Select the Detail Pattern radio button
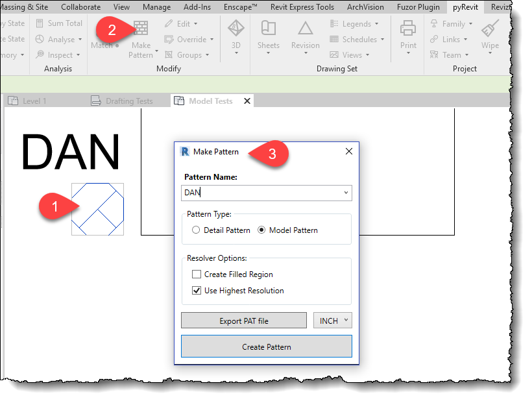The height and width of the screenshot is (401, 532). tap(195, 229)
